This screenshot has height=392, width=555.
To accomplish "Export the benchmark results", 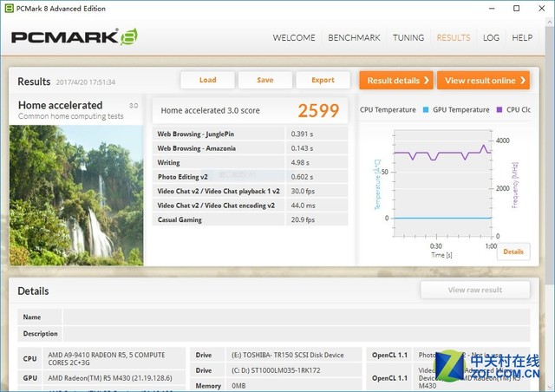I will pyautogui.click(x=323, y=80).
